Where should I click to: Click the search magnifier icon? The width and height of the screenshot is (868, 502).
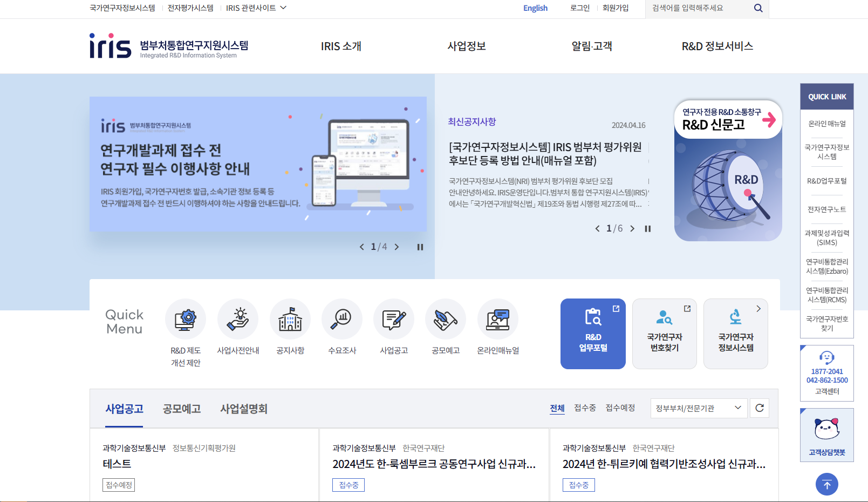click(758, 8)
